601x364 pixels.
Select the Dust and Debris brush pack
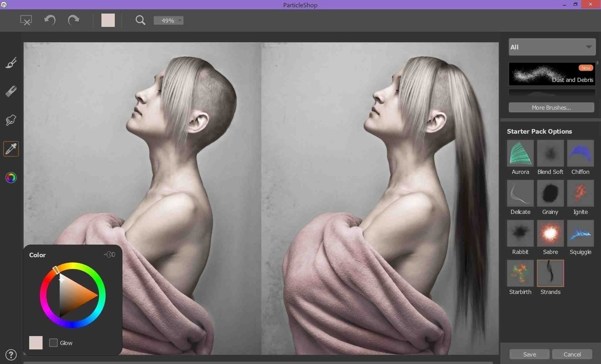tap(552, 74)
